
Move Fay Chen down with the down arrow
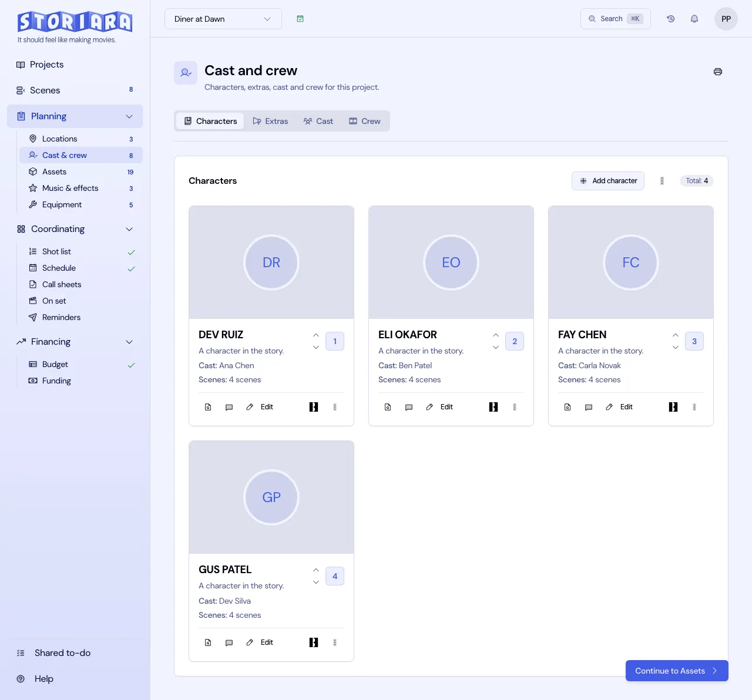point(676,347)
